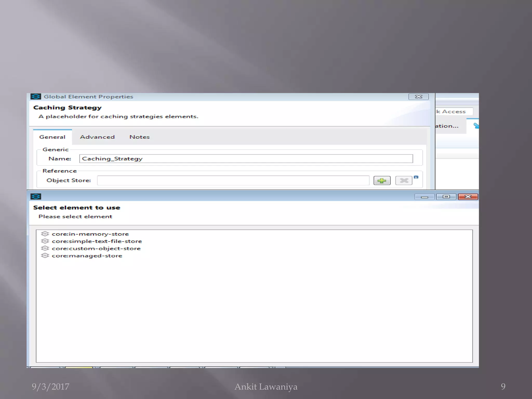Pick core:simple-text-file-store entry
The height and width of the screenshot is (399, 532).
97,241
